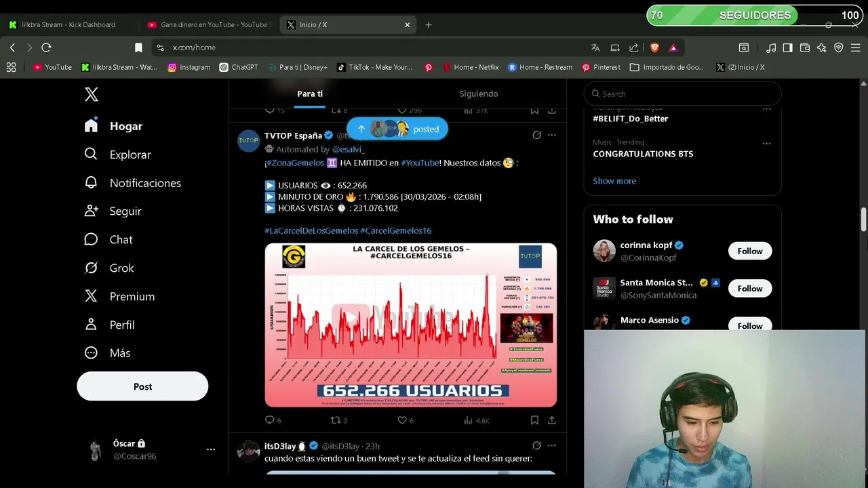This screenshot has width=868, height=488.
Task: Expand the Más menu in sidebar
Action: [107, 353]
